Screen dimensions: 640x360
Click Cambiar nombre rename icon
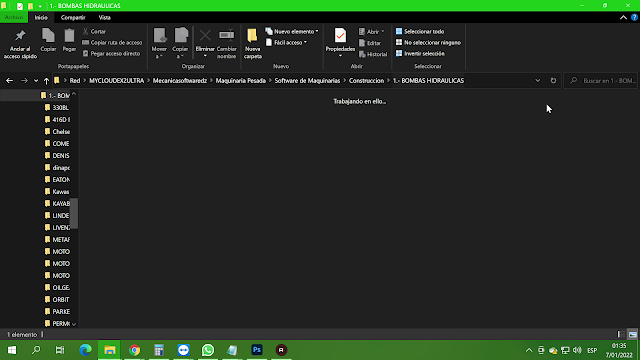click(x=227, y=44)
